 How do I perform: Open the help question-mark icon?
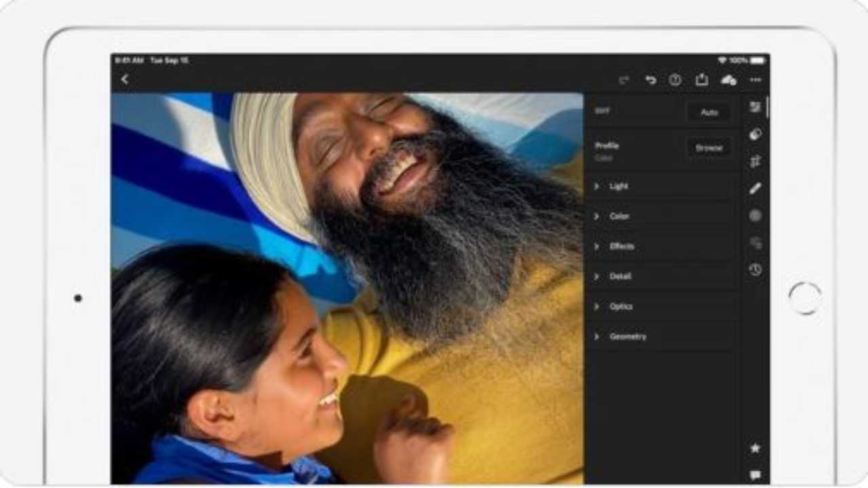point(675,80)
